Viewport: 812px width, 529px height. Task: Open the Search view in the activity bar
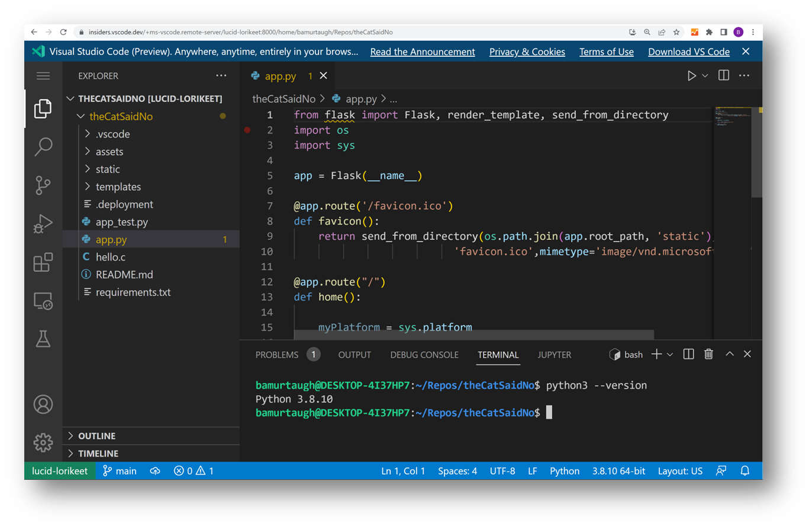[42, 147]
